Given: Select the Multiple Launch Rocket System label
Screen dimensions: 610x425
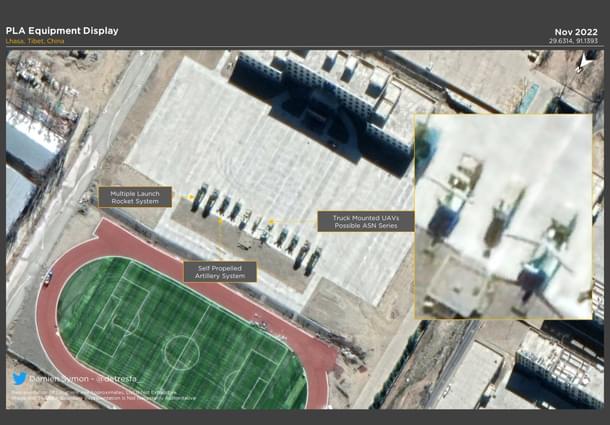Looking at the screenshot, I should click(135, 196).
